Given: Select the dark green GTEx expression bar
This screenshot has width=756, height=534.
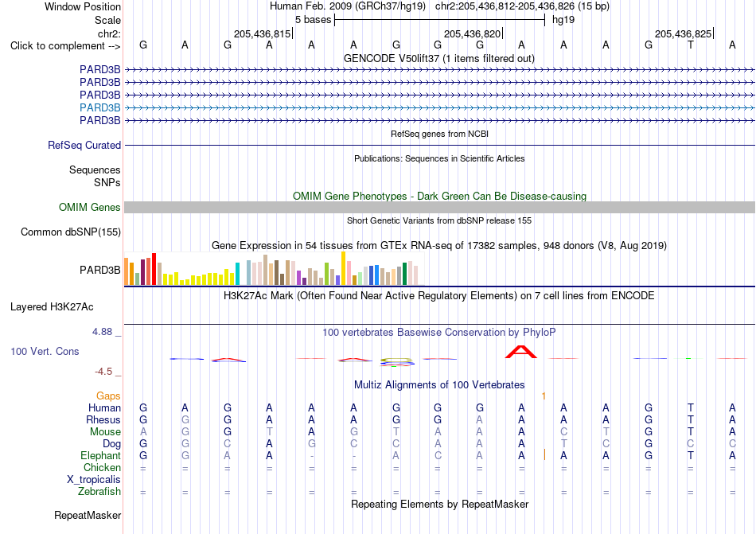Looking at the screenshot, I should pos(404,274).
